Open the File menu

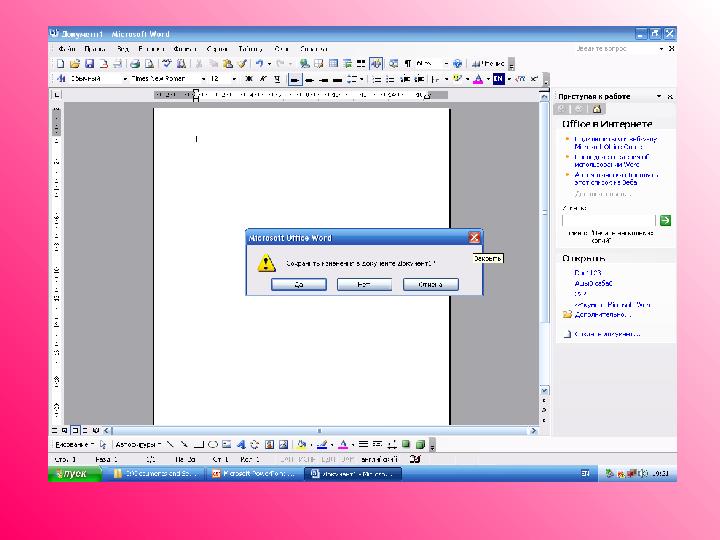67,48
